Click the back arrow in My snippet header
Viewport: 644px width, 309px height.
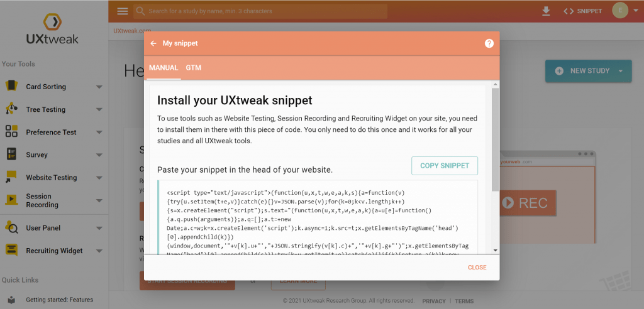pos(153,43)
